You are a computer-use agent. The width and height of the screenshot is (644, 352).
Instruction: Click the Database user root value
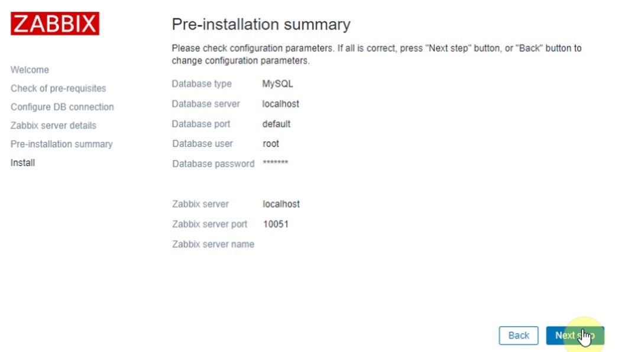click(x=271, y=144)
